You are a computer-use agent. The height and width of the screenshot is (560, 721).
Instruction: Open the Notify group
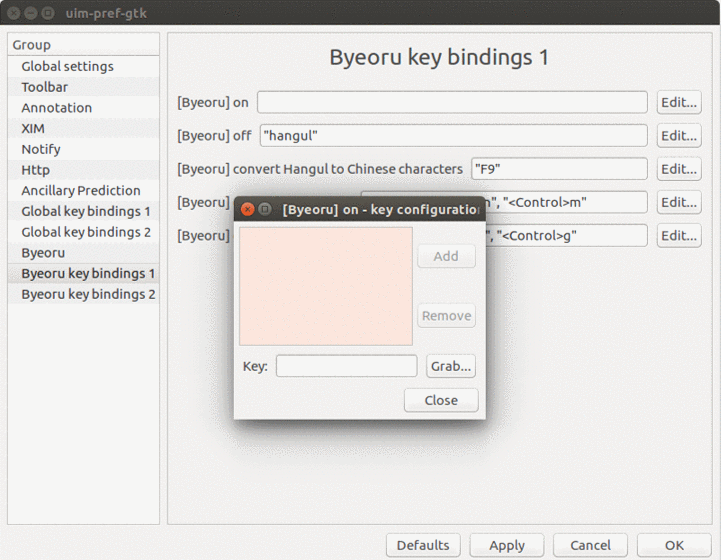click(x=41, y=149)
